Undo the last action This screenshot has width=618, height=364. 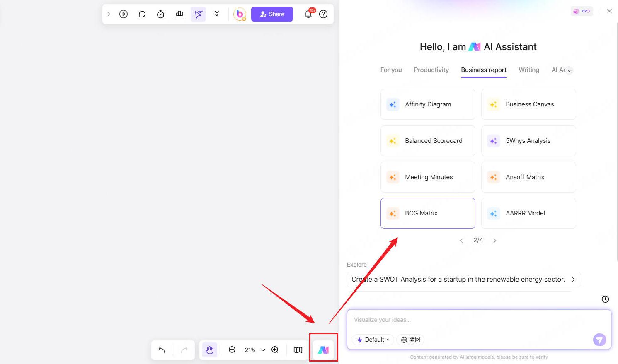point(162,350)
